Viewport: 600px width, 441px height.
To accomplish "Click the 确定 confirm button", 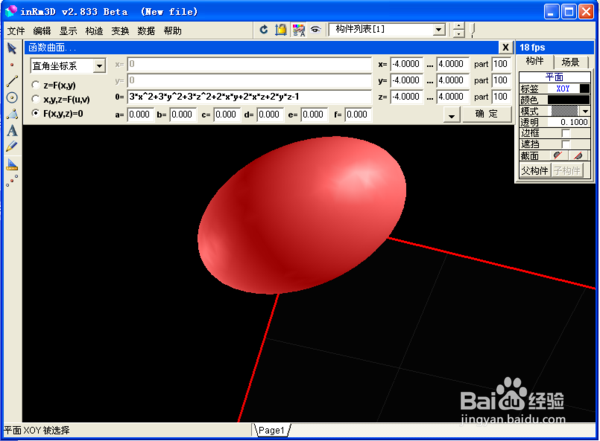I will point(487,114).
